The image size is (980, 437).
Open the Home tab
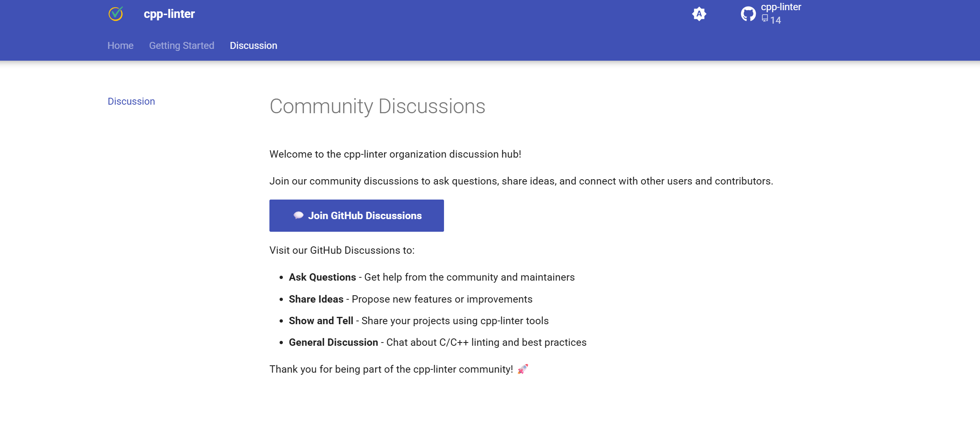coord(120,46)
